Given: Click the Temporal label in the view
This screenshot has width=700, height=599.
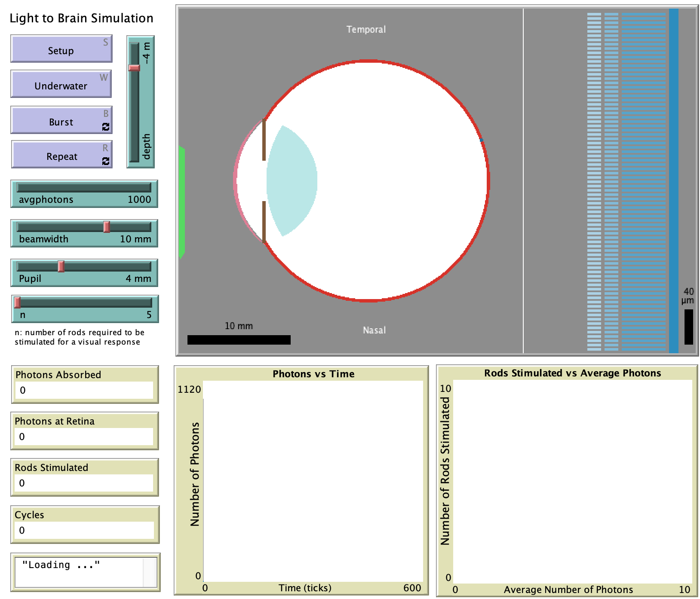Looking at the screenshot, I should pyautogui.click(x=366, y=29).
